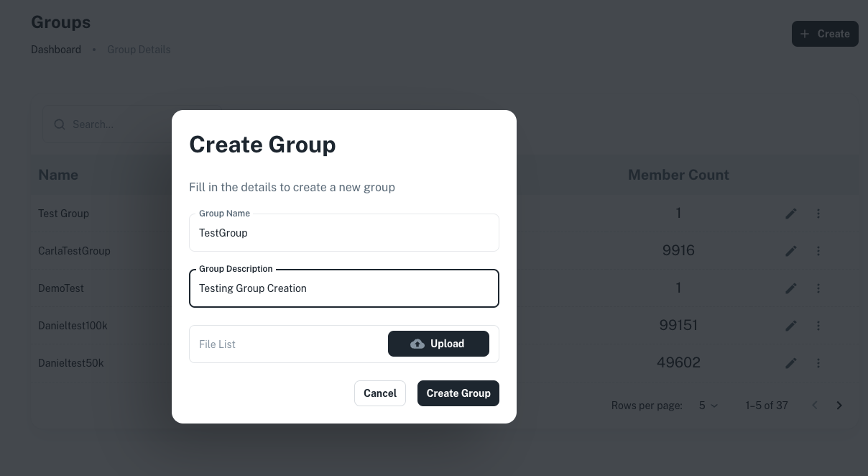Click the edit pencil for CarlaTestGroup row
This screenshot has height=476, width=868.
791,251
